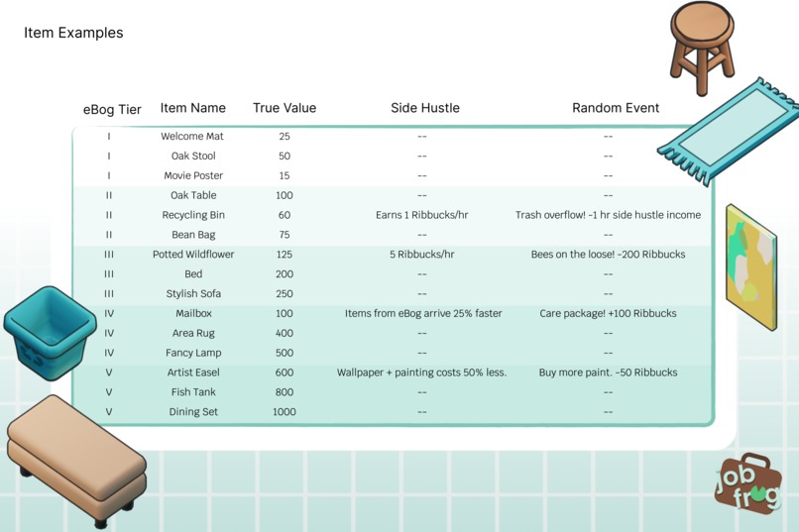The height and width of the screenshot is (532, 799).
Task: Click the Item Name column header
Action: (192, 108)
